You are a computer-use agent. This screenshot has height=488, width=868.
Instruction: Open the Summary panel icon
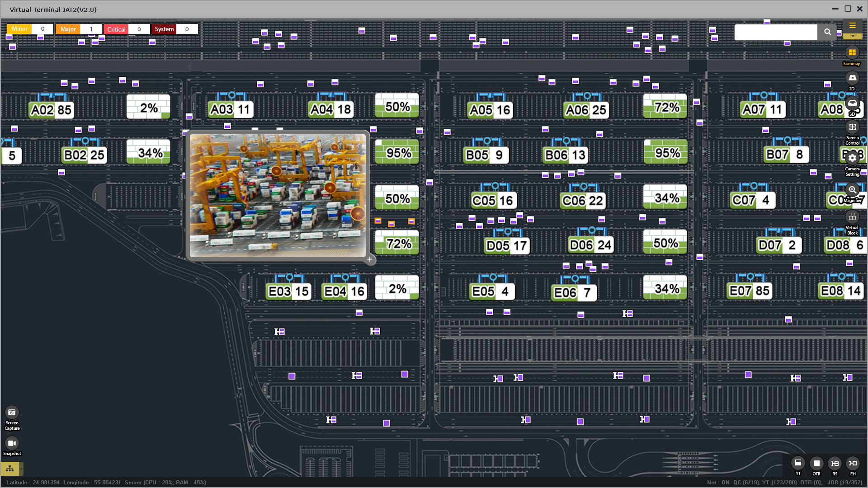tap(852, 53)
